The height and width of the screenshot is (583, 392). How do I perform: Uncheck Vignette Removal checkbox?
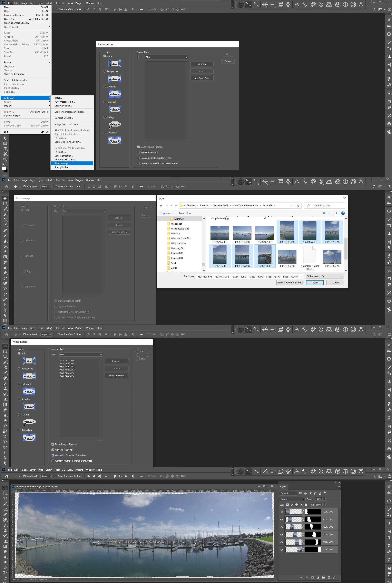pos(53,450)
